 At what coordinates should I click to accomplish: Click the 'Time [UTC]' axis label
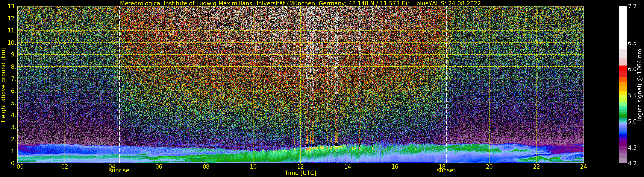tap(300, 173)
